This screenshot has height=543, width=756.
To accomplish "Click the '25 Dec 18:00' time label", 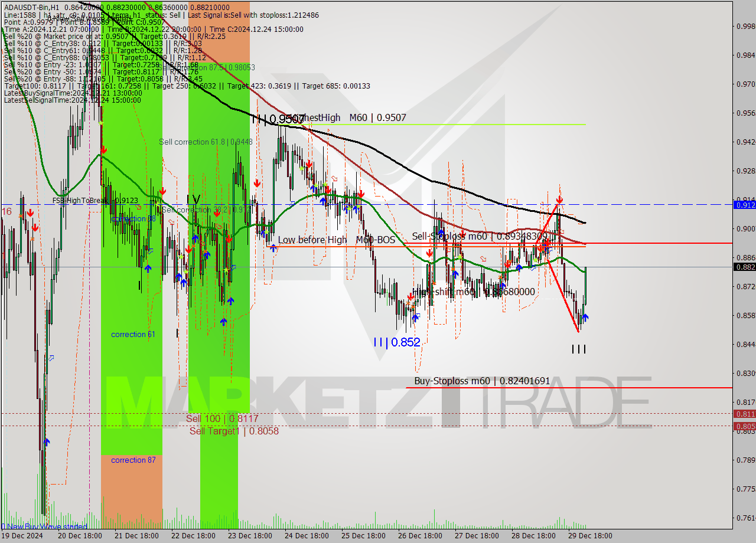I will (x=363, y=536).
